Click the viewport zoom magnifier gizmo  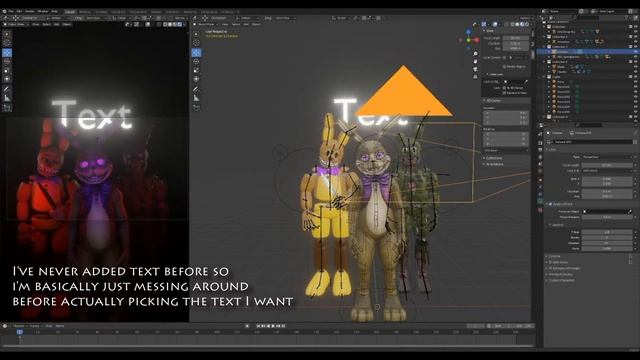click(x=476, y=54)
